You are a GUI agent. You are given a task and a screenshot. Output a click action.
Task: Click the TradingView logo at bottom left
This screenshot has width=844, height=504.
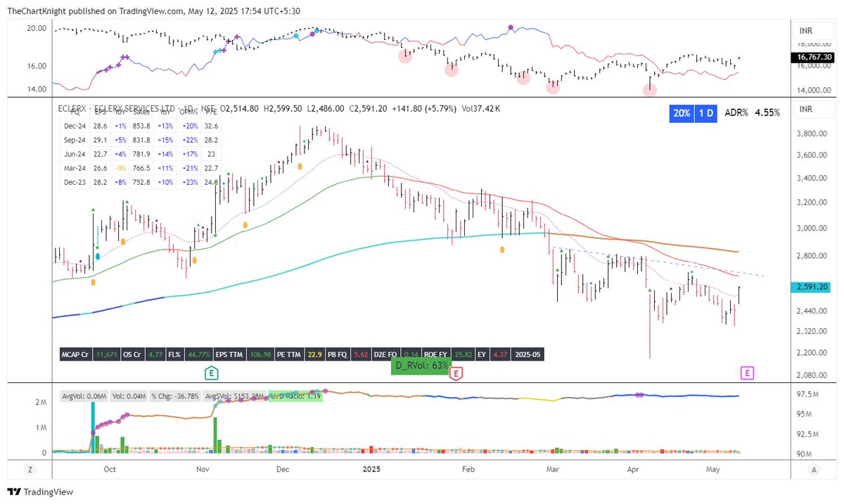pyautogui.click(x=40, y=492)
